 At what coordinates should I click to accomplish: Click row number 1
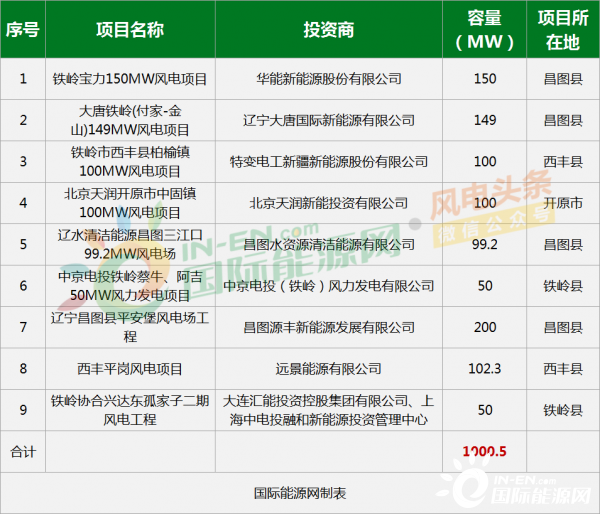[23, 79]
